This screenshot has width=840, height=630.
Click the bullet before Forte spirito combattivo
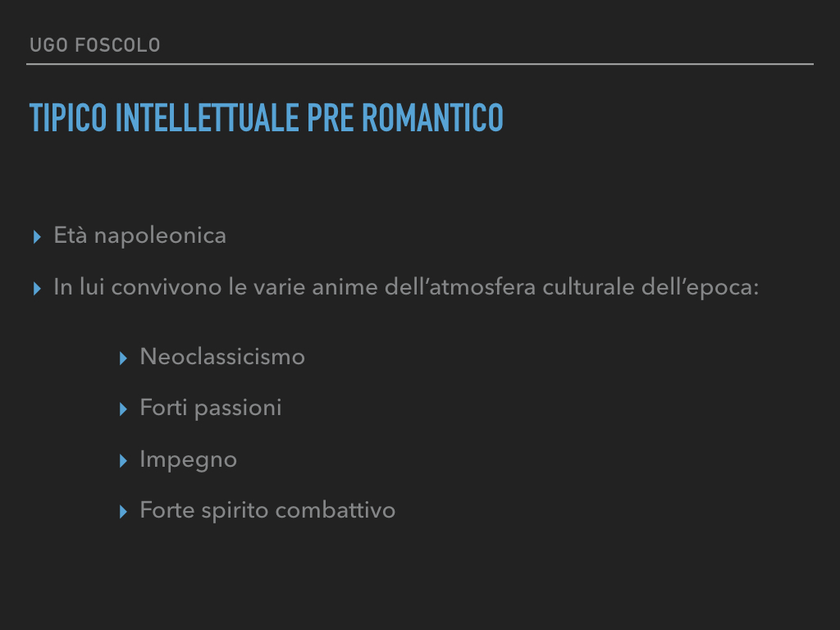(x=123, y=512)
